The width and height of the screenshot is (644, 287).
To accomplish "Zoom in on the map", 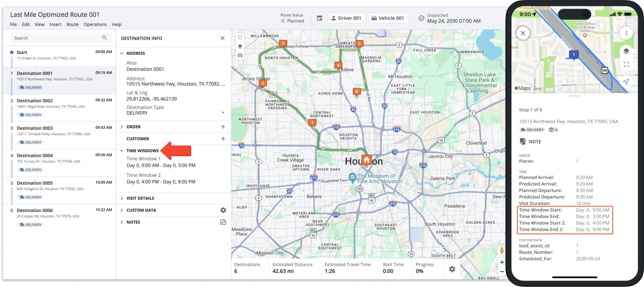I will (x=502, y=262).
